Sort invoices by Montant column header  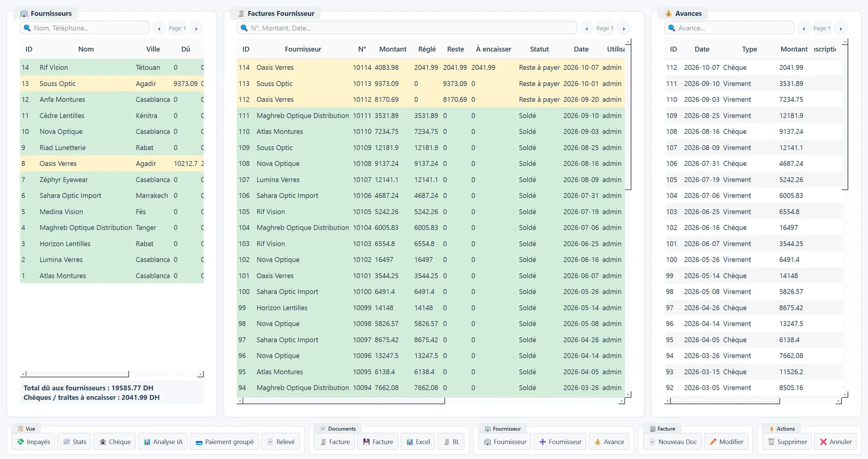pos(393,49)
